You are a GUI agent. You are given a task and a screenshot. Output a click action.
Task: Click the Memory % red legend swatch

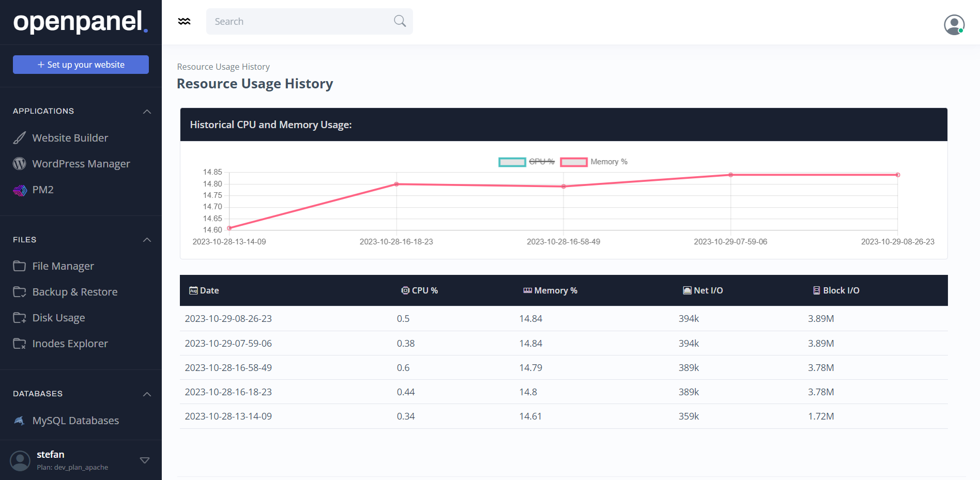click(x=573, y=162)
